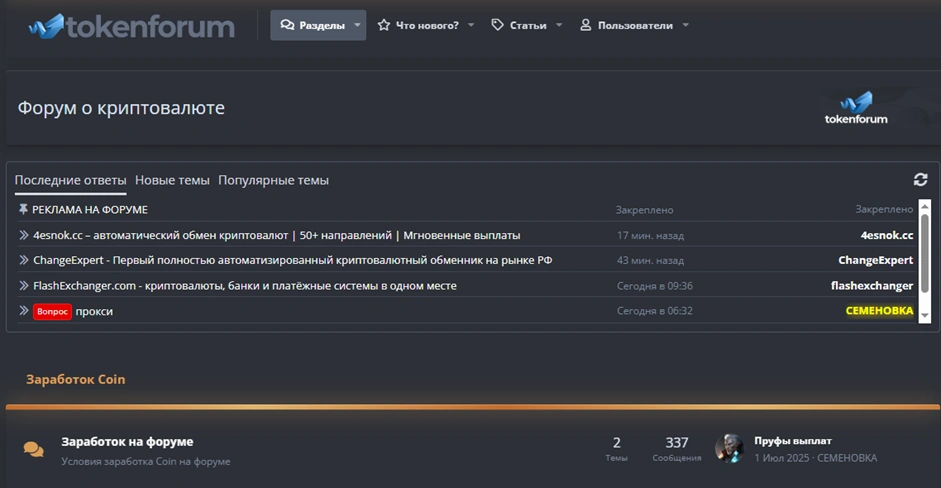The image size is (941, 488).
Task: Expand the Разделы dropdown arrow
Action: click(x=357, y=26)
